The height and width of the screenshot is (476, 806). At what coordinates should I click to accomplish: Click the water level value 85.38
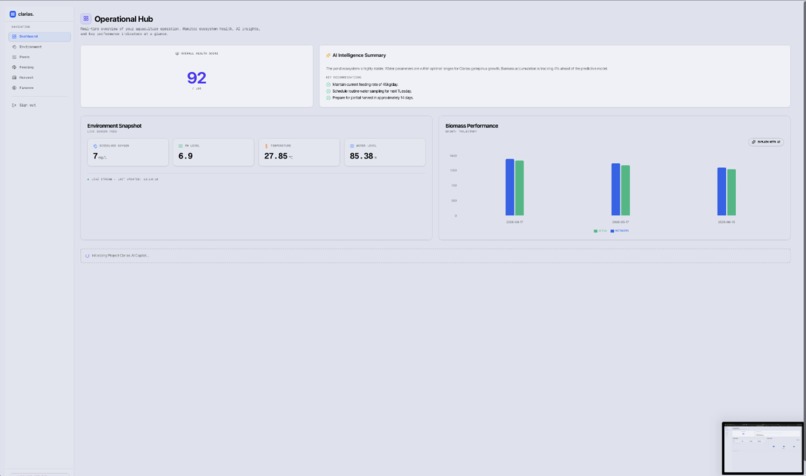[361, 156]
